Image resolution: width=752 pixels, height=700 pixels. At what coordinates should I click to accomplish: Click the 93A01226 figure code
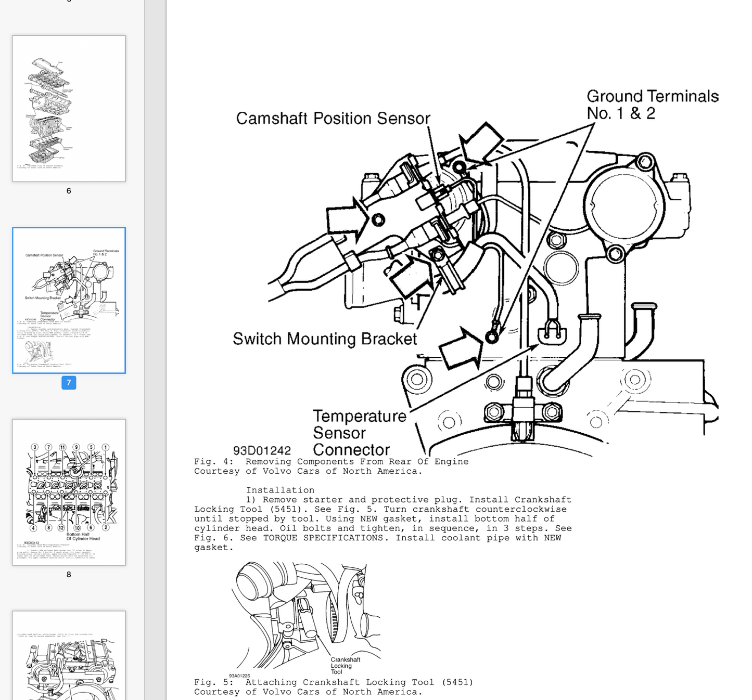click(239, 676)
